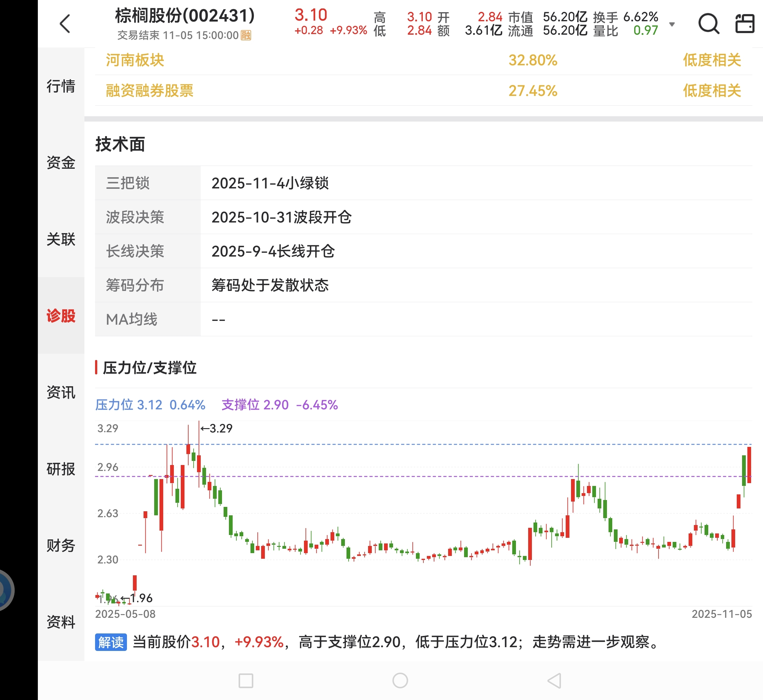
Task: Open 河南板块 sector link
Action: pos(135,60)
